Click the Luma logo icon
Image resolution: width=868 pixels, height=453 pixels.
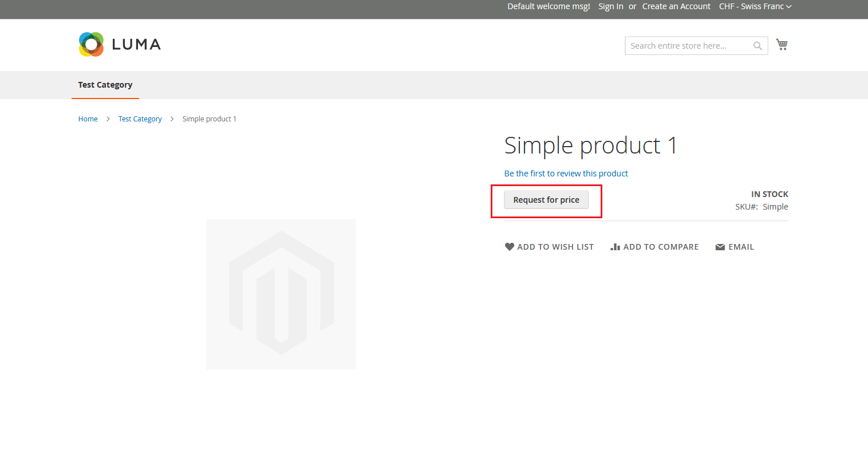tap(91, 44)
